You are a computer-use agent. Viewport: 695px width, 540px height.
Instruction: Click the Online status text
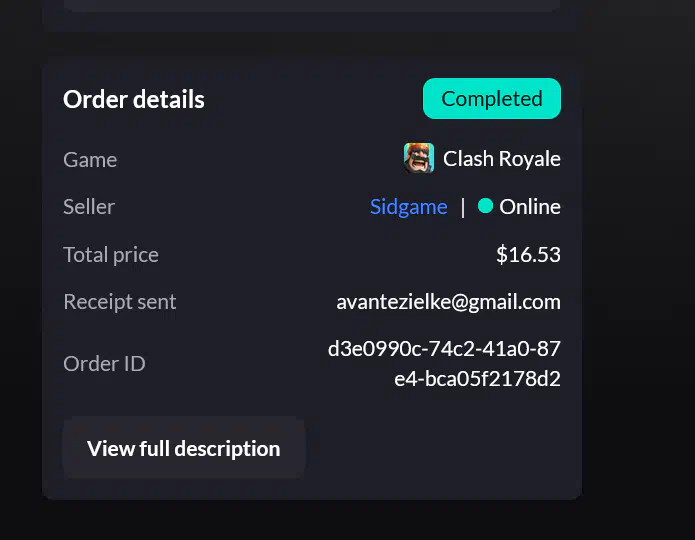point(530,207)
